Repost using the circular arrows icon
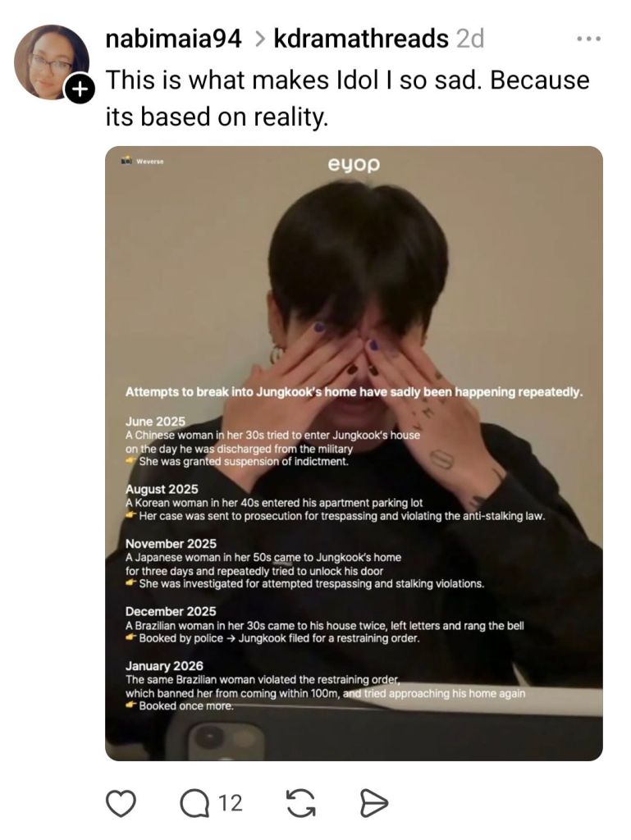 (300, 803)
